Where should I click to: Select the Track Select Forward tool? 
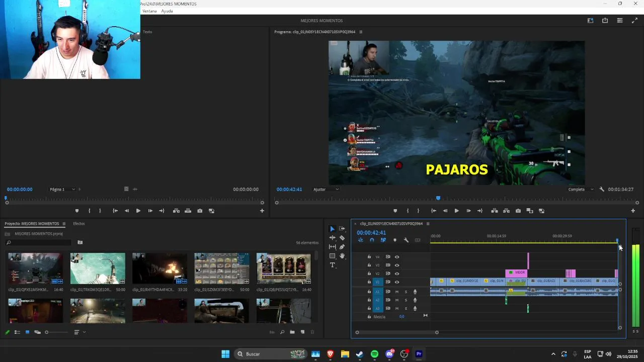[342, 229]
